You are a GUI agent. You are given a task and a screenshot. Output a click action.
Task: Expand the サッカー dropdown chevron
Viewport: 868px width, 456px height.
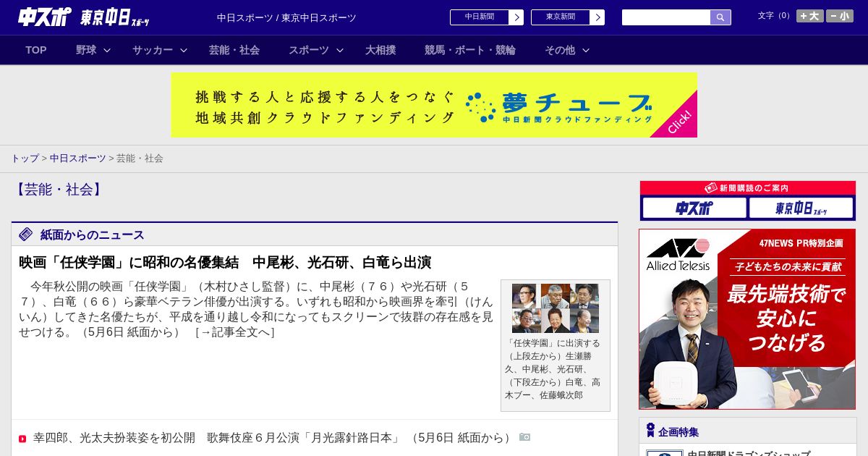[184, 51]
